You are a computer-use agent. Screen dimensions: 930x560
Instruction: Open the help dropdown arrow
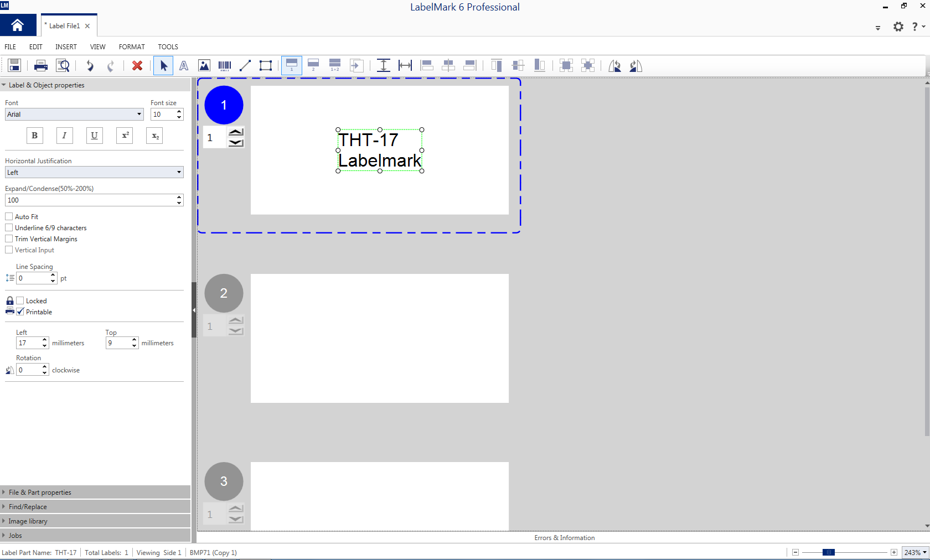tap(924, 27)
